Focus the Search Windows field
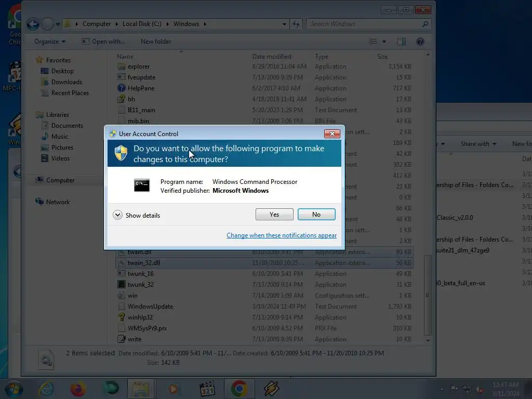The width and height of the screenshot is (532, 399). tap(363, 24)
